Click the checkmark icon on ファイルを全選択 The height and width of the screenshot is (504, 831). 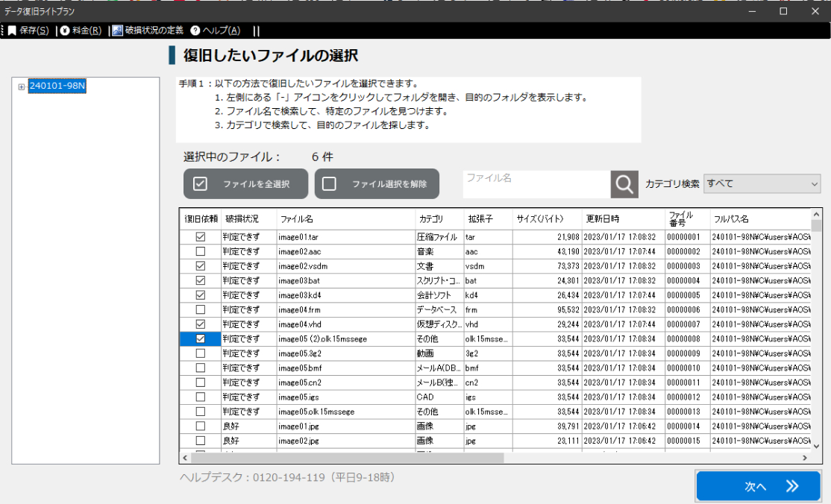(x=200, y=184)
